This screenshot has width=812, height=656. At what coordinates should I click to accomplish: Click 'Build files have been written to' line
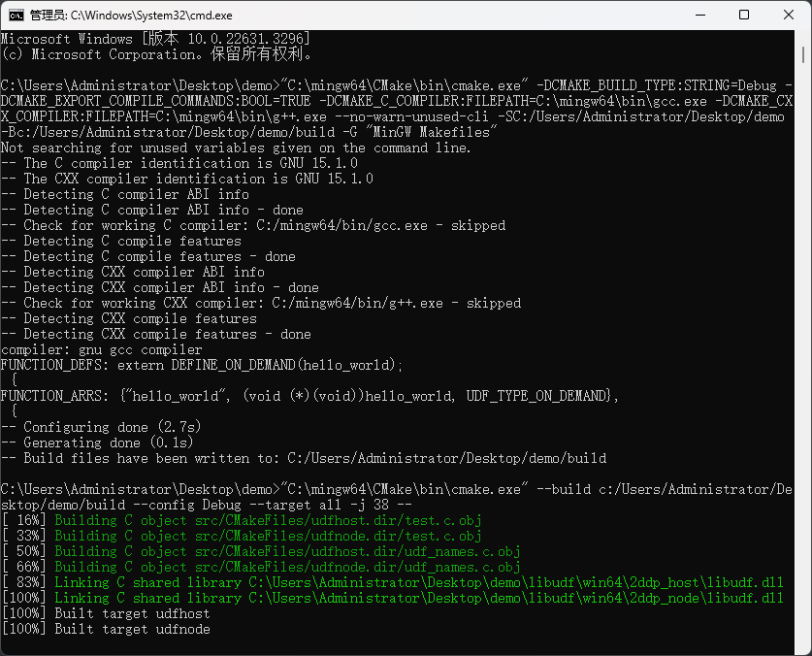(x=304, y=459)
